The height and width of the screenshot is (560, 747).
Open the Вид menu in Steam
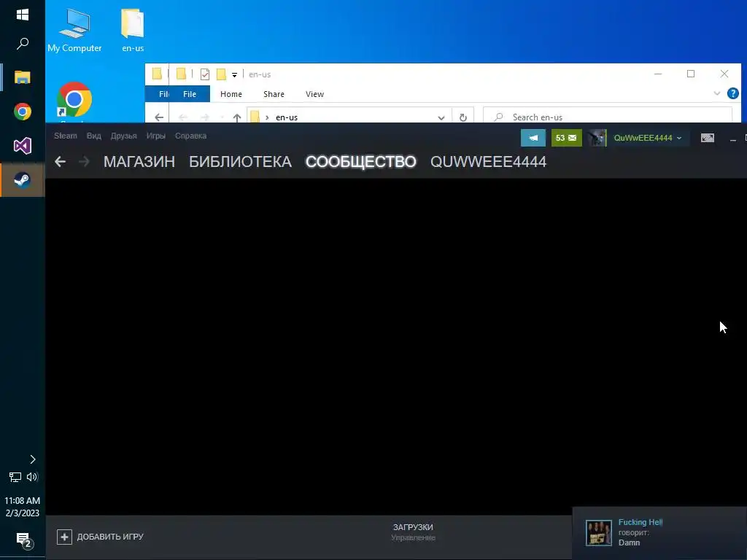(94, 136)
